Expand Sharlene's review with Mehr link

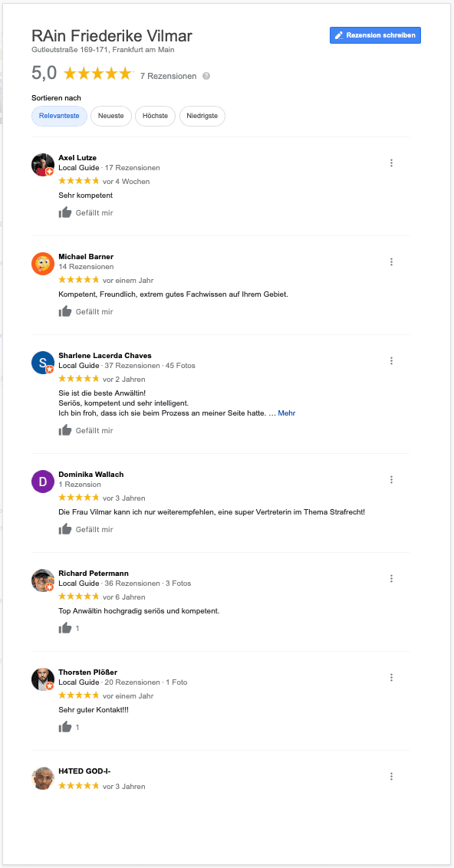pos(287,413)
